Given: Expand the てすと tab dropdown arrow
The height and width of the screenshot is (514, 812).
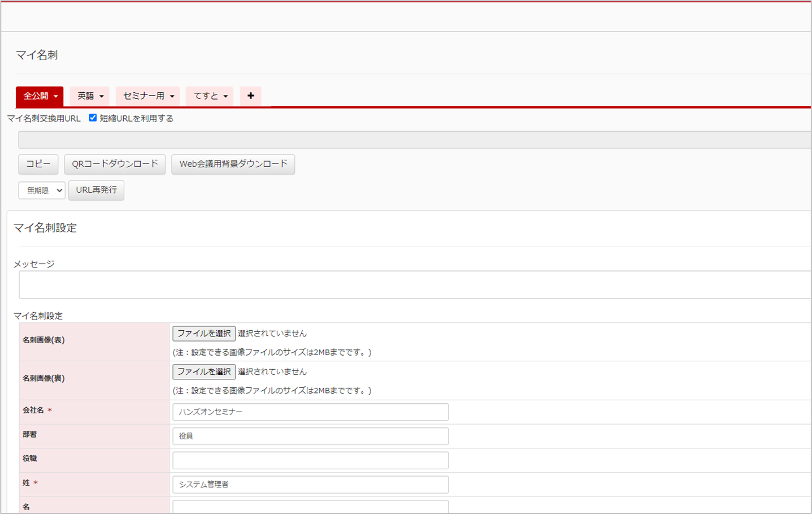Looking at the screenshot, I should 225,97.
